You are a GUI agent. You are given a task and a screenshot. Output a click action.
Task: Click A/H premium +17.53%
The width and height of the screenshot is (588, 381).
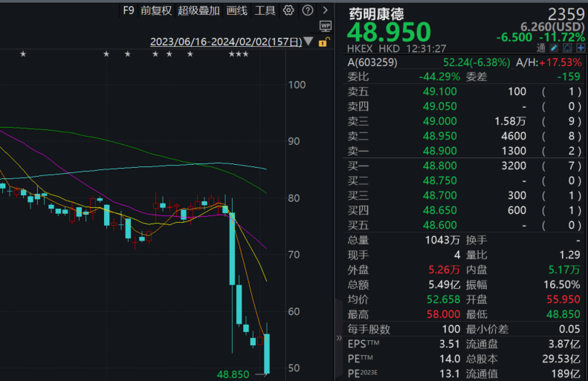pos(560,62)
